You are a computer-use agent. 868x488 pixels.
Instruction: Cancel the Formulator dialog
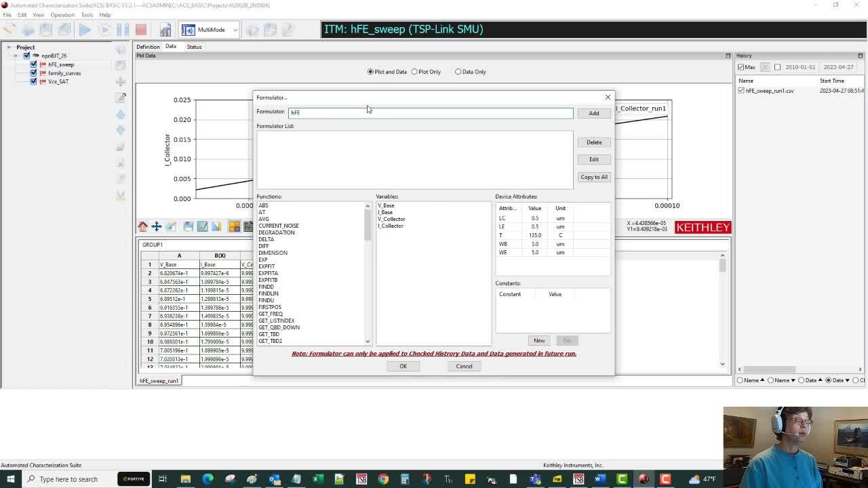[x=463, y=366]
